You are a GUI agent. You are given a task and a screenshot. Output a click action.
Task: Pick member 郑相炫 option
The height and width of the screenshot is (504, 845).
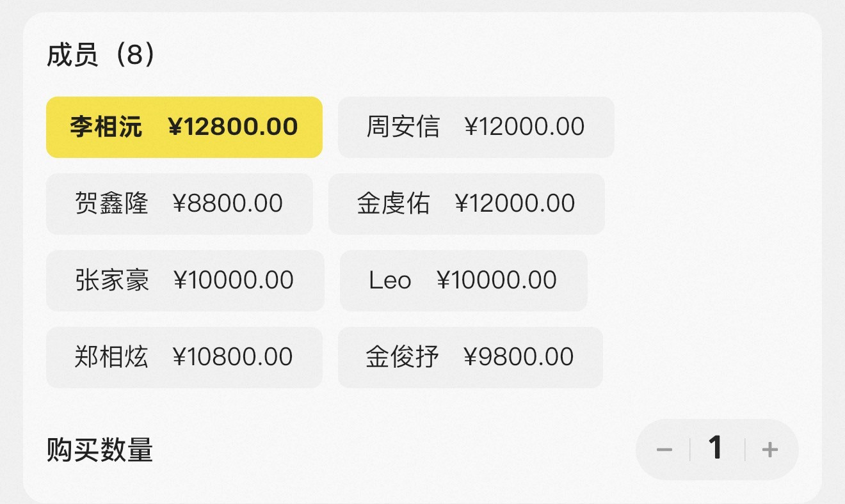tap(184, 357)
